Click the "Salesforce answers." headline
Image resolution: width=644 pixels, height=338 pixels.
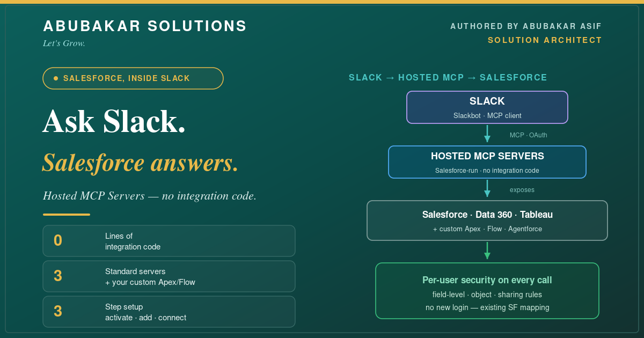[x=141, y=163]
